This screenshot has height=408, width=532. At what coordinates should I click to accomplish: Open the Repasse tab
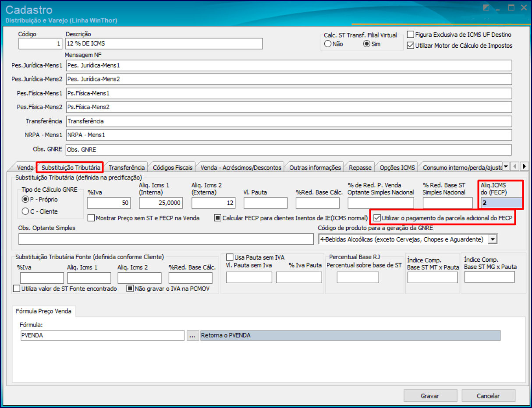[x=360, y=167]
